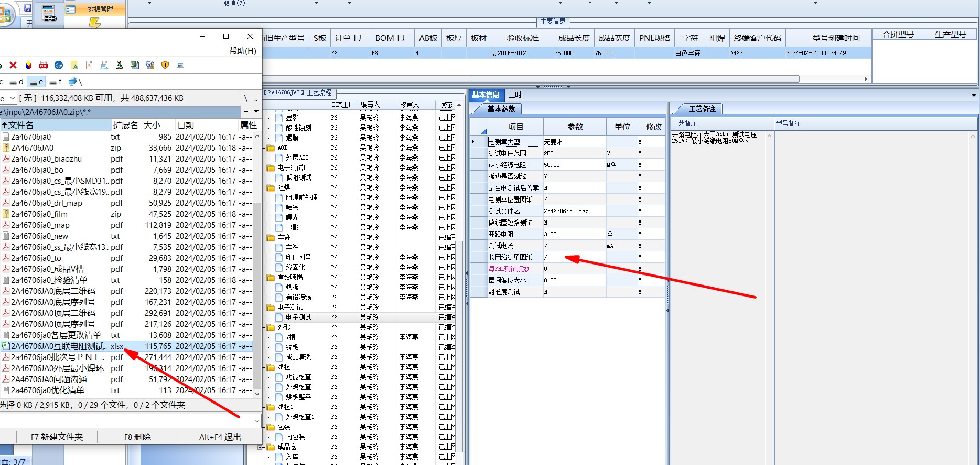Click the yellow shield warning icon
The height and width of the screenshot is (465, 980).
click(x=165, y=65)
